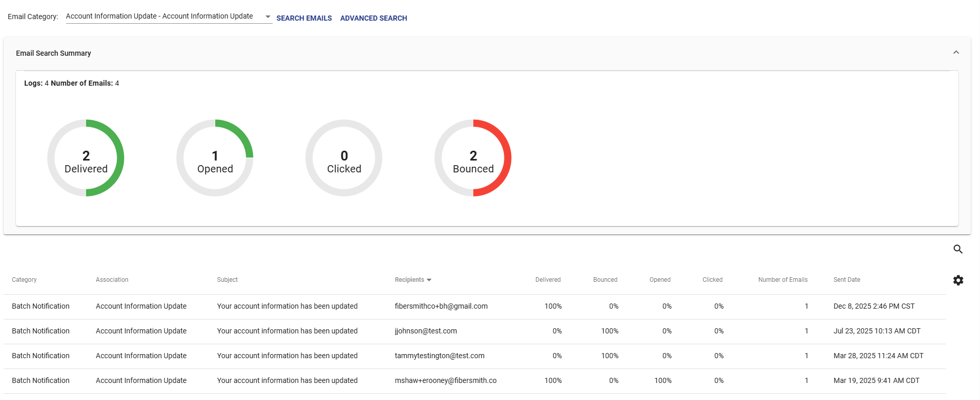This screenshot has width=980, height=400.
Task: Click the Association column header
Action: click(112, 280)
